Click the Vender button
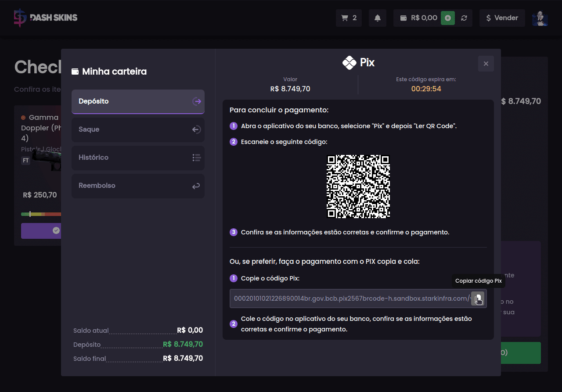 [502, 18]
